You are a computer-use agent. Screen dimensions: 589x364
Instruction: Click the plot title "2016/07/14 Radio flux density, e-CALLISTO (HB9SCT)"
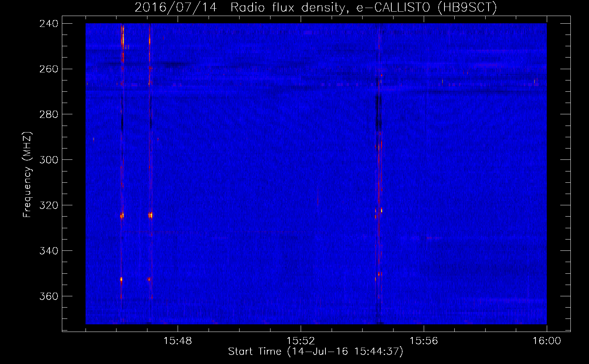click(316, 7)
